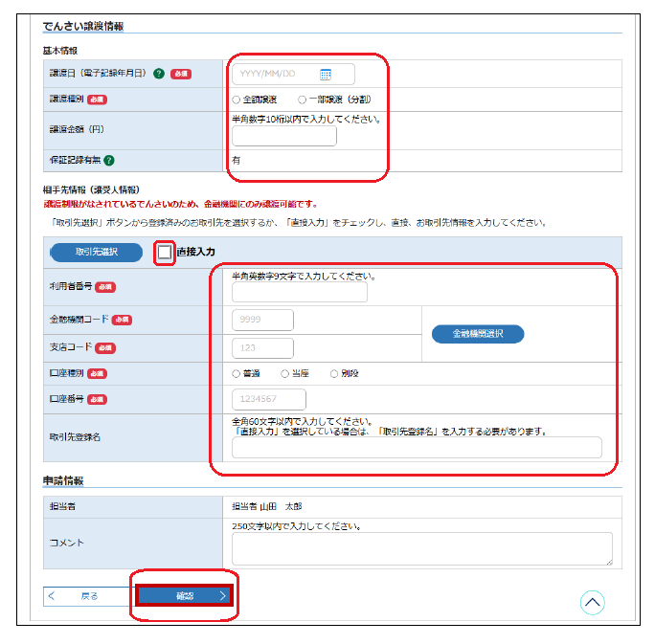Image resolution: width=655 pixels, height=644 pixels.
Task: Click the help icon beside 譲渡日(電子記録年月日)
Action: (x=159, y=74)
